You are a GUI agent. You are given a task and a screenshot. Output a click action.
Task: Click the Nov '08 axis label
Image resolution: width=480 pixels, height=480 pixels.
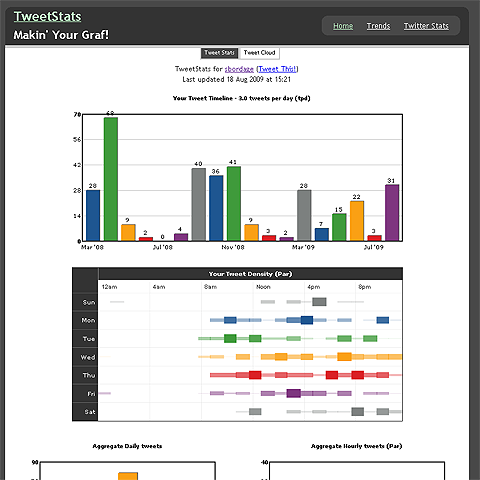(233, 247)
